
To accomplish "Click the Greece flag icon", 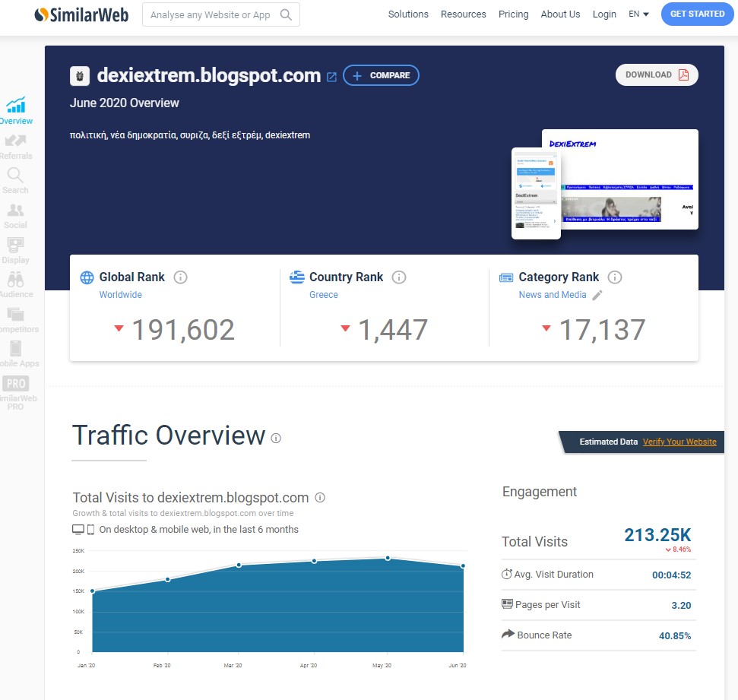I will (x=297, y=277).
